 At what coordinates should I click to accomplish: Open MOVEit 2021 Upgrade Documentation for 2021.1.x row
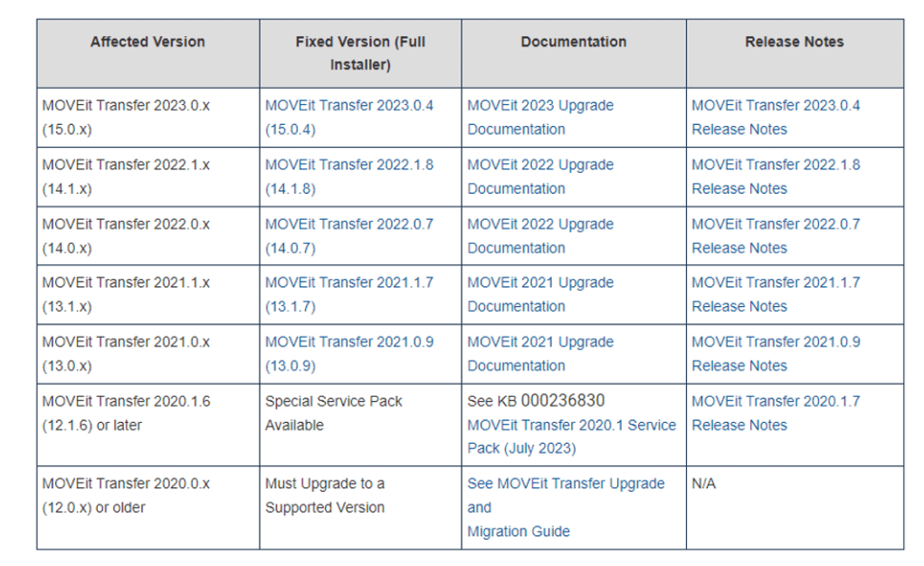point(540,294)
